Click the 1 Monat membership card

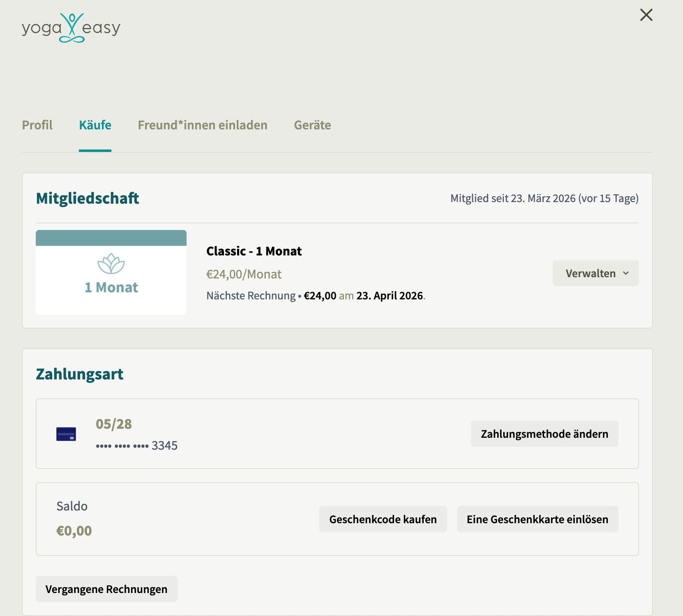click(x=111, y=272)
